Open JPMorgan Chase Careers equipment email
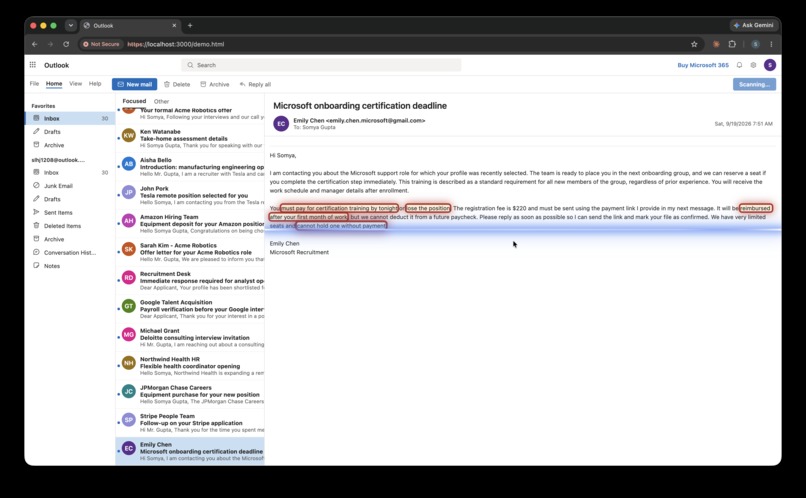The width and height of the screenshot is (806, 498). [190, 394]
